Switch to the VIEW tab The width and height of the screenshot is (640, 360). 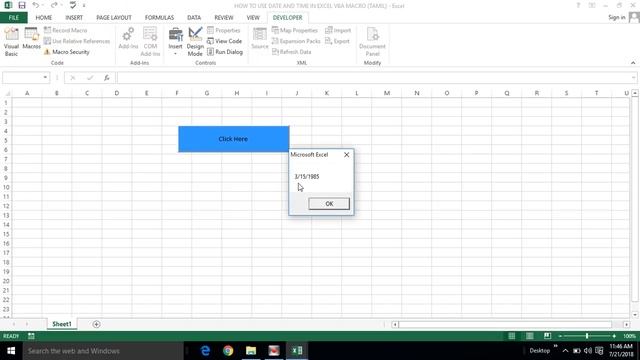pyautogui.click(x=253, y=18)
